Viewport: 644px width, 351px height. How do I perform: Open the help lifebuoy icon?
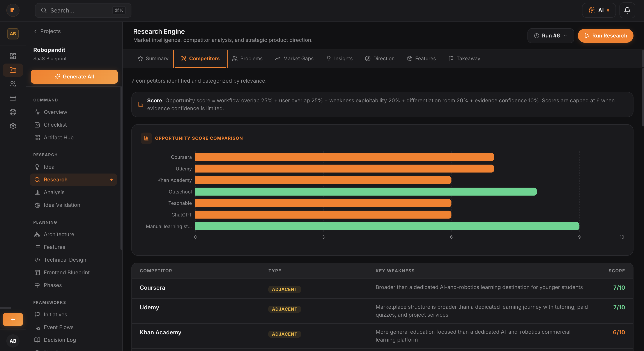coord(13,112)
